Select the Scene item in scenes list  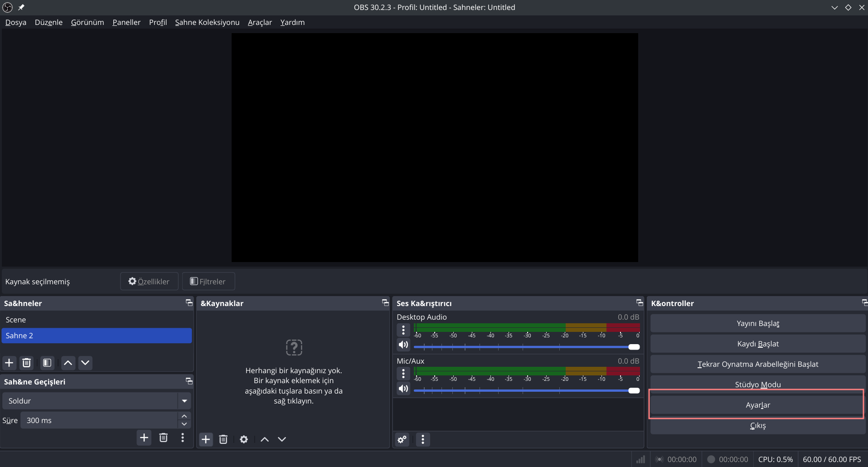coord(97,320)
